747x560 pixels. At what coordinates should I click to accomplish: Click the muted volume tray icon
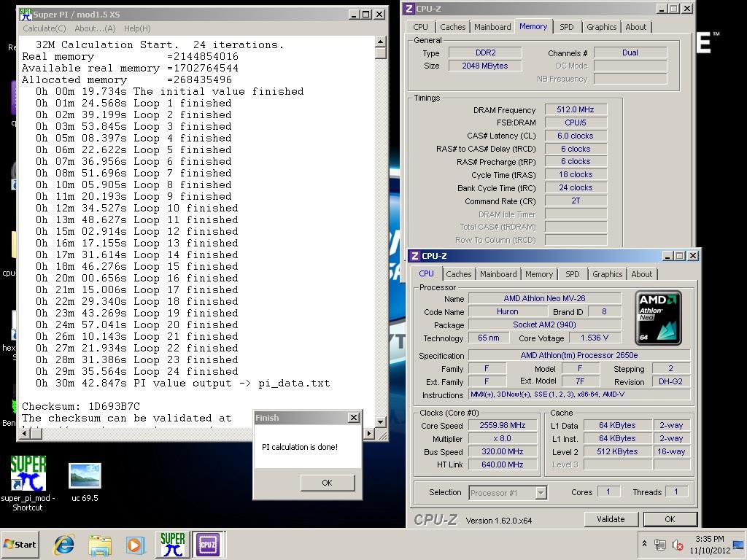677,544
